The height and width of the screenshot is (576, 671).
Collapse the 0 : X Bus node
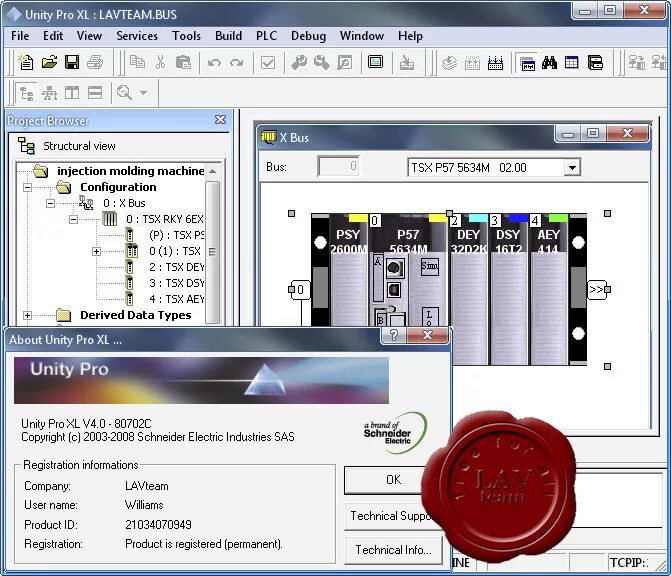(50, 203)
